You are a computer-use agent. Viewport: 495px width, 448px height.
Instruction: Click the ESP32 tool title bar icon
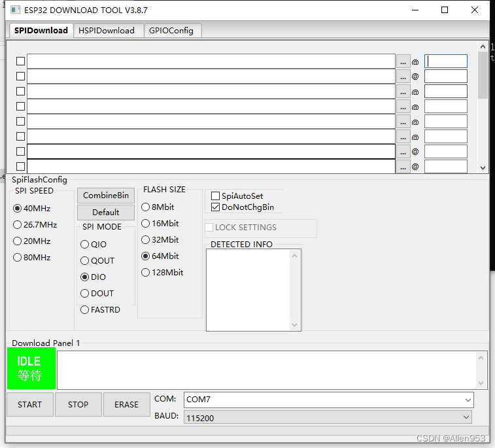(15, 10)
